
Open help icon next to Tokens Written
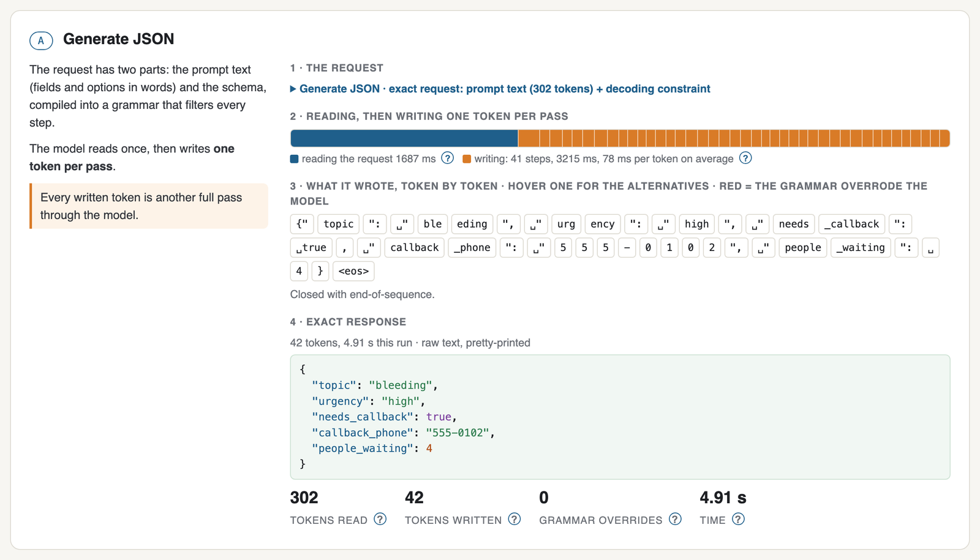click(x=514, y=519)
